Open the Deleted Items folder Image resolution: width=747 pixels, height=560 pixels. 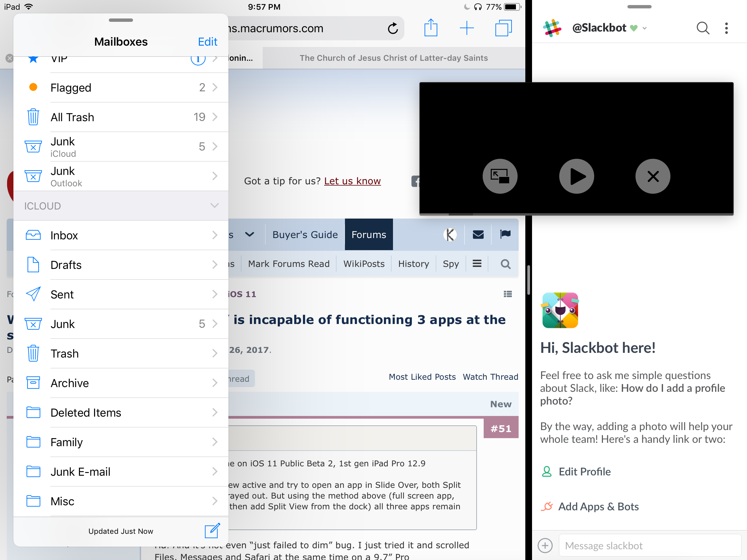pos(121,413)
